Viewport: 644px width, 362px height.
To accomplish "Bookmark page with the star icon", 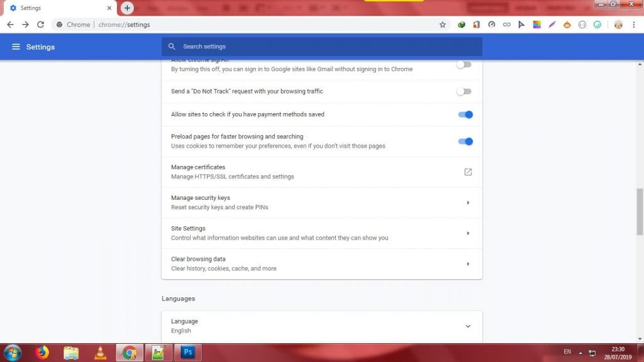I will point(442,25).
